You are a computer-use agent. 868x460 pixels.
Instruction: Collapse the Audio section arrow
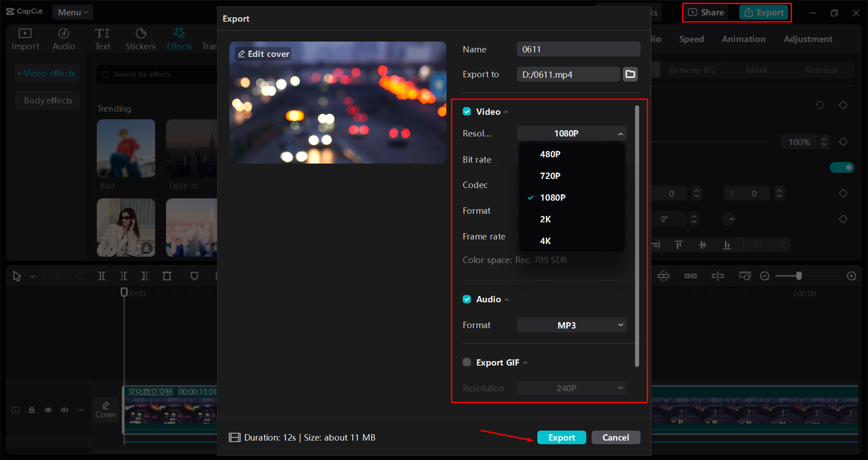click(507, 299)
